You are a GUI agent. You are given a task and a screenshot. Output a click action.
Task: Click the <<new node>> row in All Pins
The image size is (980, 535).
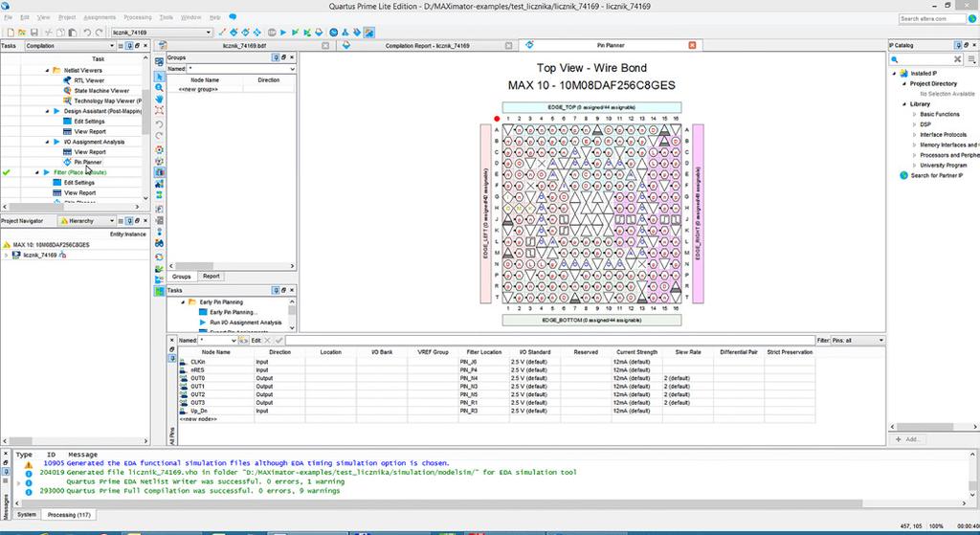pyautogui.click(x=497, y=419)
